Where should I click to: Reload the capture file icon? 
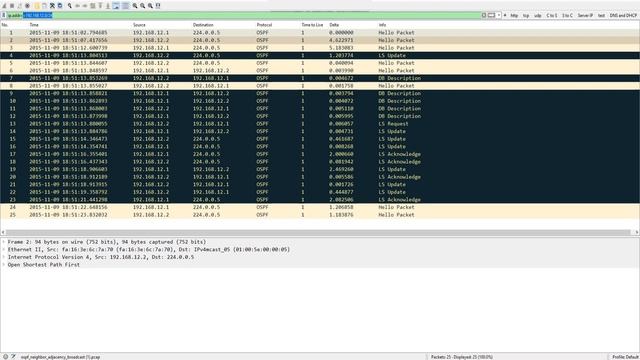click(60, 6)
